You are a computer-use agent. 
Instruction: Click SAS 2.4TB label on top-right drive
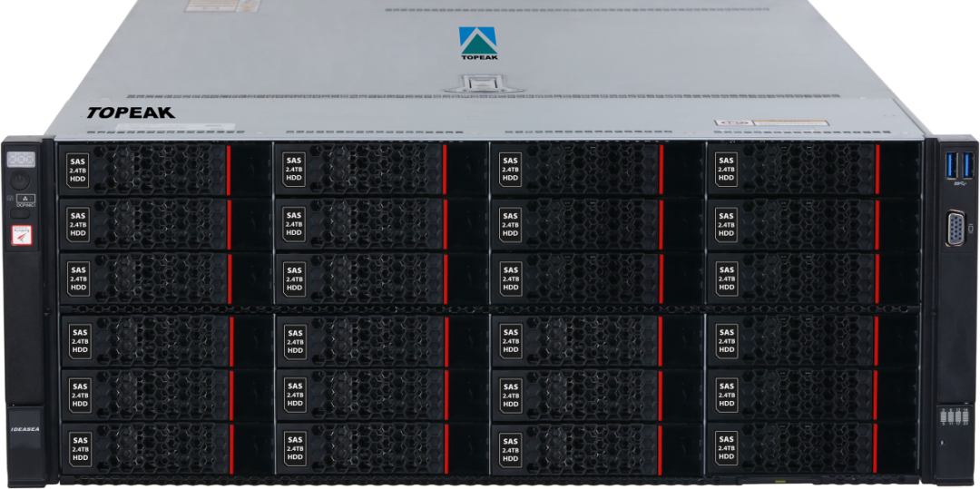[726, 170]
